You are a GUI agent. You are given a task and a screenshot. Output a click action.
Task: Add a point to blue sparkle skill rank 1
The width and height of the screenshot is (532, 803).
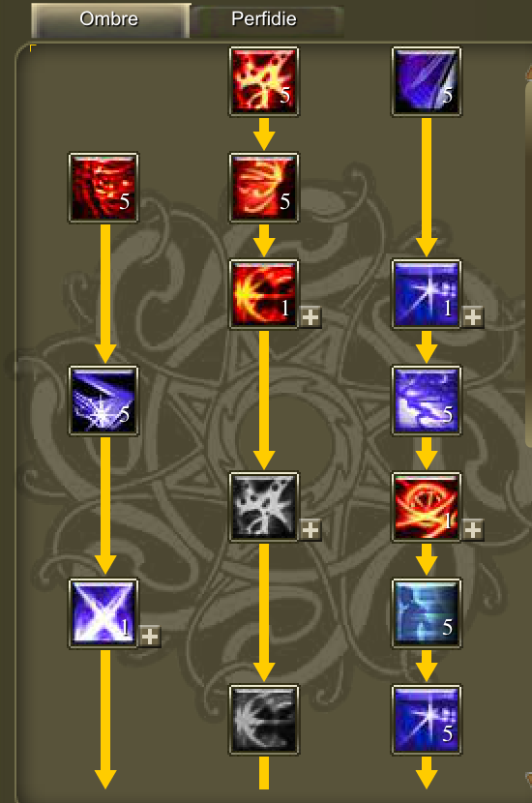(x=473, y=317)
